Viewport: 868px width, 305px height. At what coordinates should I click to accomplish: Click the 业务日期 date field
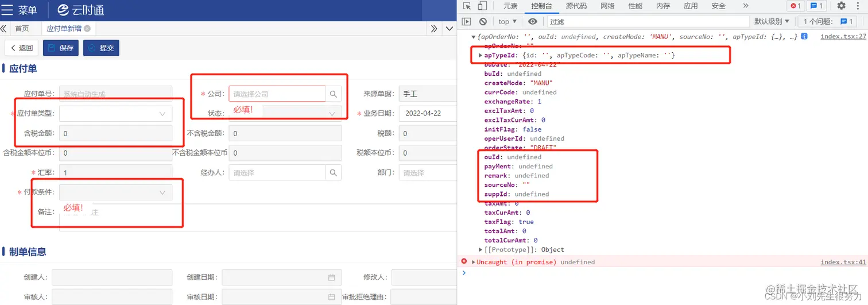click(x=427, y=114)
